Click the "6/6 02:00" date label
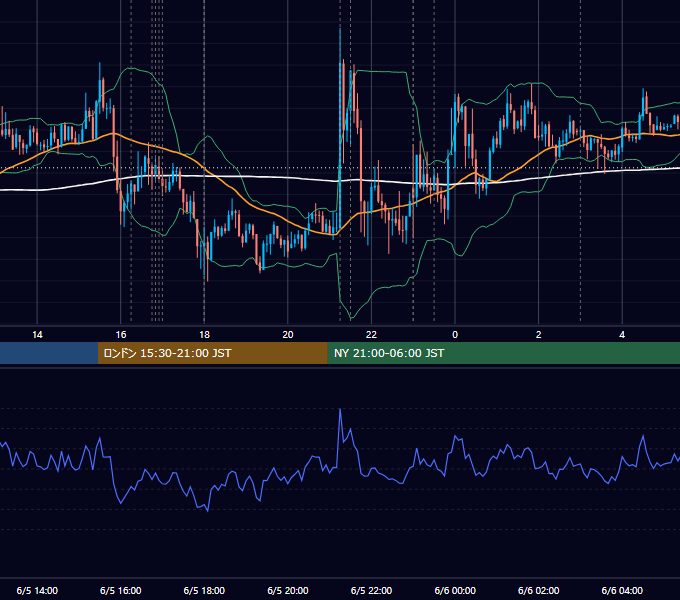Screen dimensions: 680x600 click(x=539, y=590)
